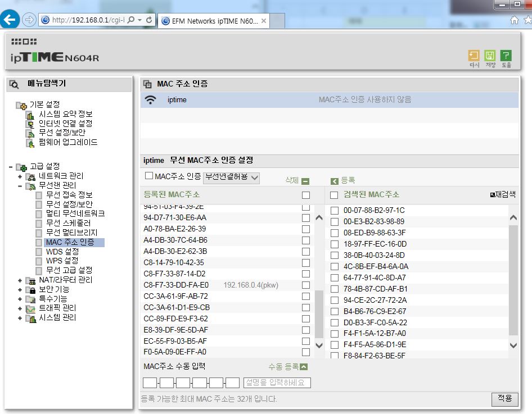Click the 다시 (refresh) icon in header
Screen dimensions: 532x414
(474, 56)
